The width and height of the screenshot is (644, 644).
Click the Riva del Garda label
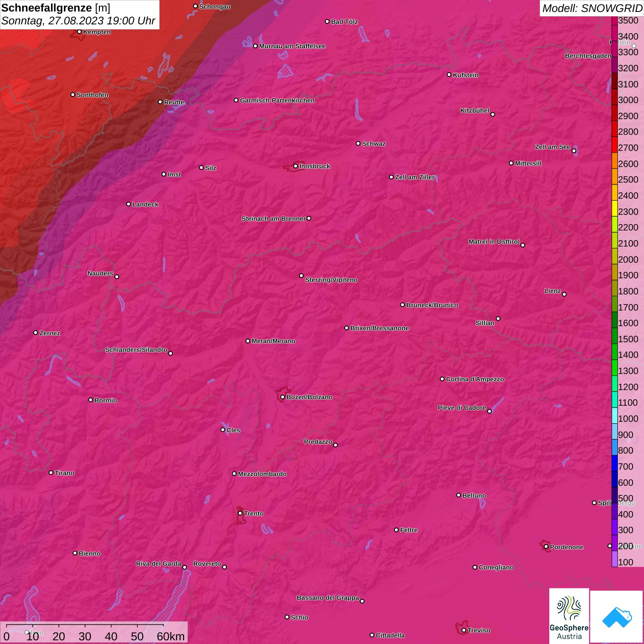pos(159,563)
